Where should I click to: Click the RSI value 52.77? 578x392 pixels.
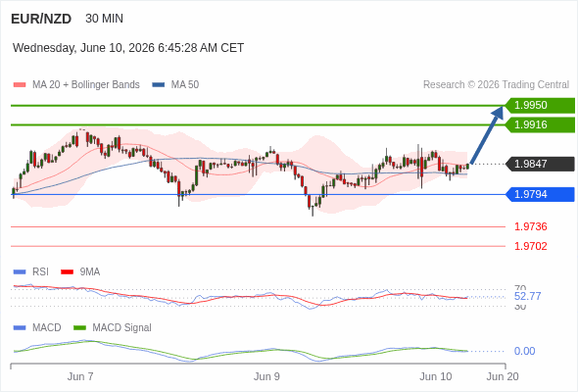point(527,297)
